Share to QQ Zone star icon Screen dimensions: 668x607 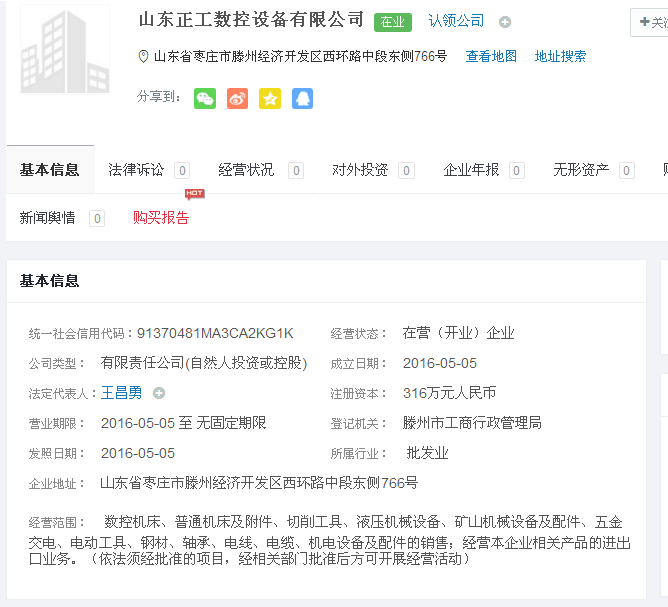[270, 98]
